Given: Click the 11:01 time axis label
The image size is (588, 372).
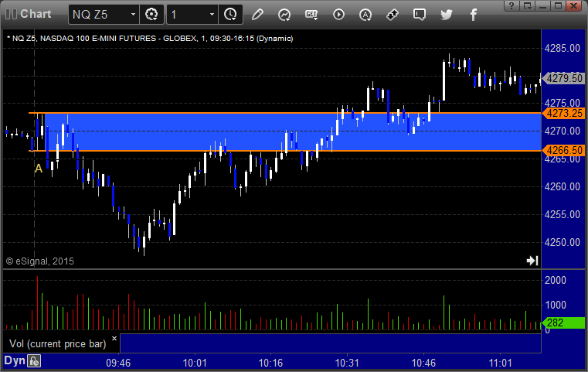Looking at the screenshot, I should point(500,363).
